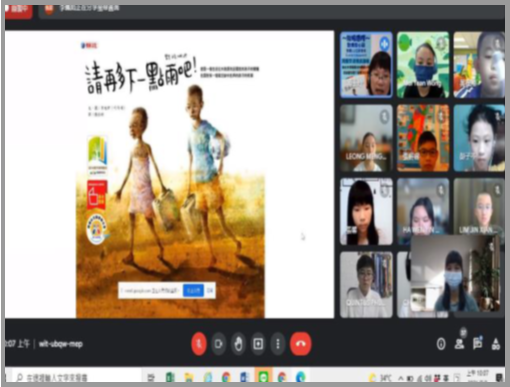Open Microsoft Edge from the taskbar
This screenshot has width=510, height=387.
[x=301, y=377]
